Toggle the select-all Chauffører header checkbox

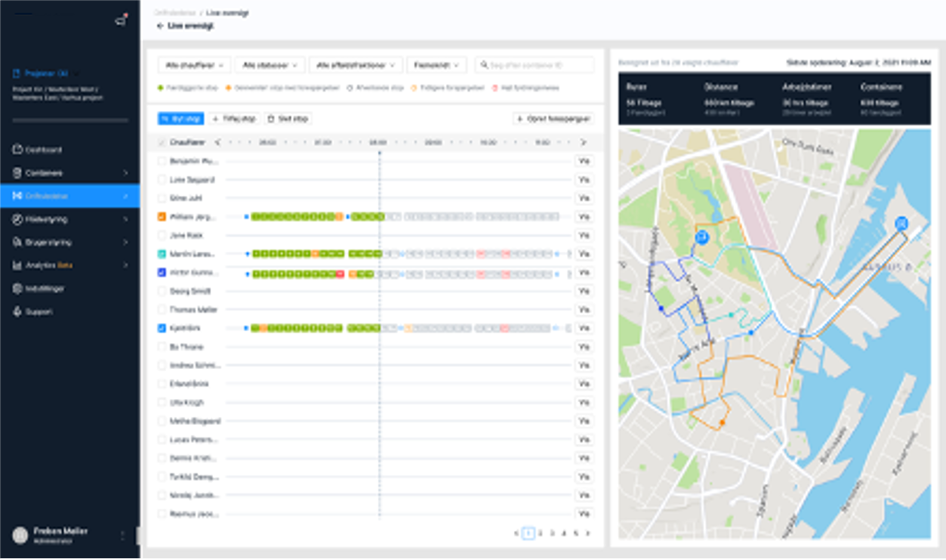tap(162, 142)
